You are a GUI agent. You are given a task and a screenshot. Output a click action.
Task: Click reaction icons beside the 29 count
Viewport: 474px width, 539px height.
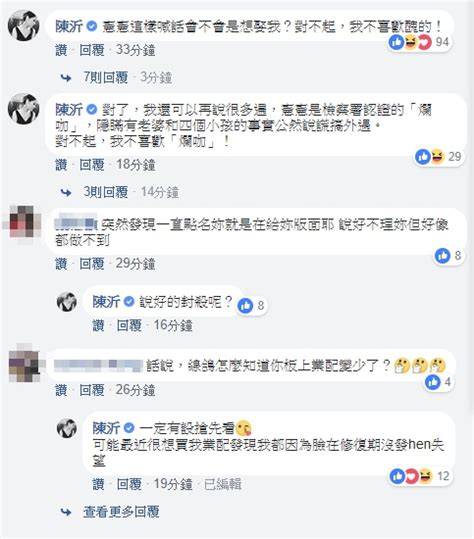click(430, 157)
